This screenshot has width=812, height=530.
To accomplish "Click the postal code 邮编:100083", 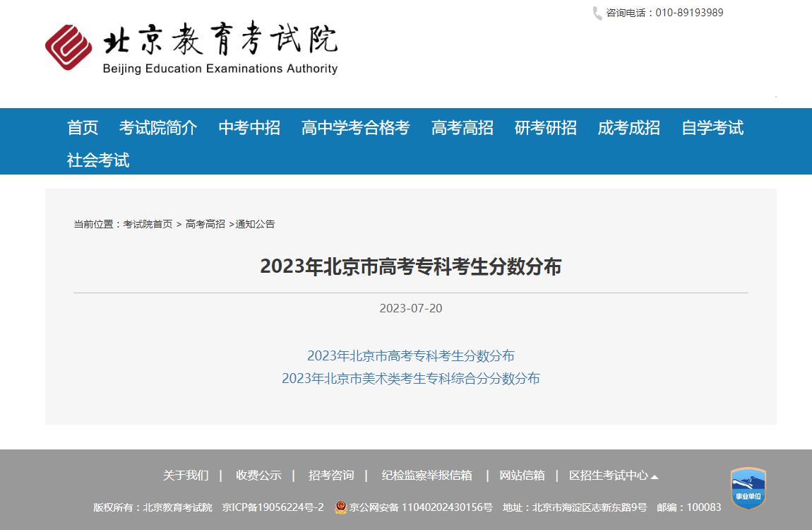I will click(688, 507).
